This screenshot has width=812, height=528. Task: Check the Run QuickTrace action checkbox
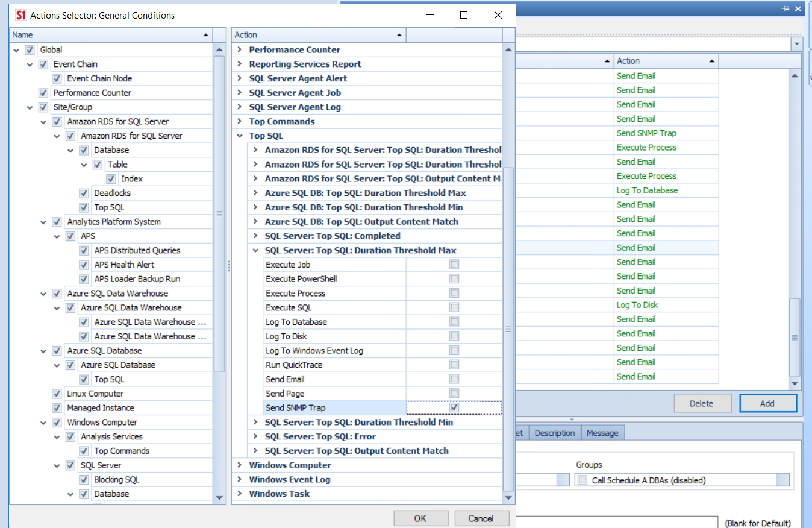tap(454, 365)
